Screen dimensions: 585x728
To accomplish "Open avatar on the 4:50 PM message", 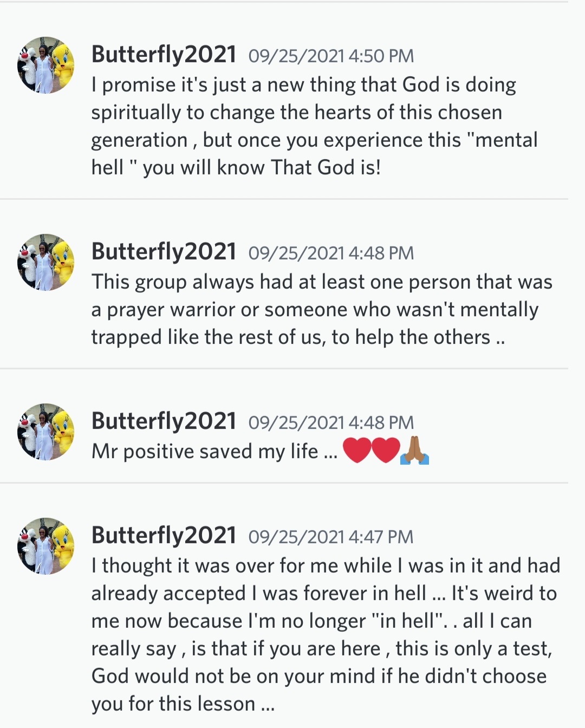I will pos(46,65).
